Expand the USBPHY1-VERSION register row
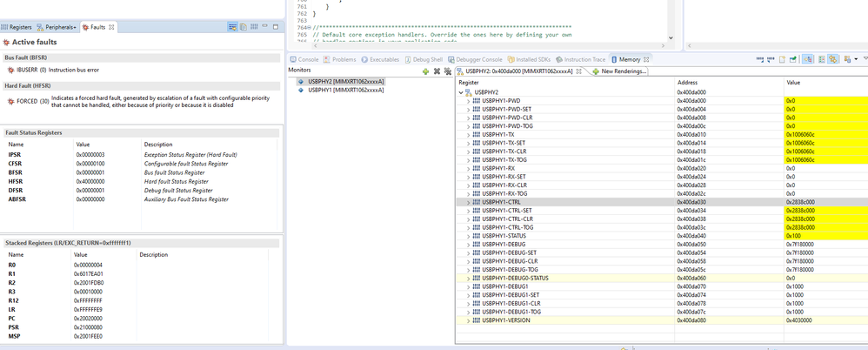The image size is (868, 350). pyautogui.click(x=468, y=320)
